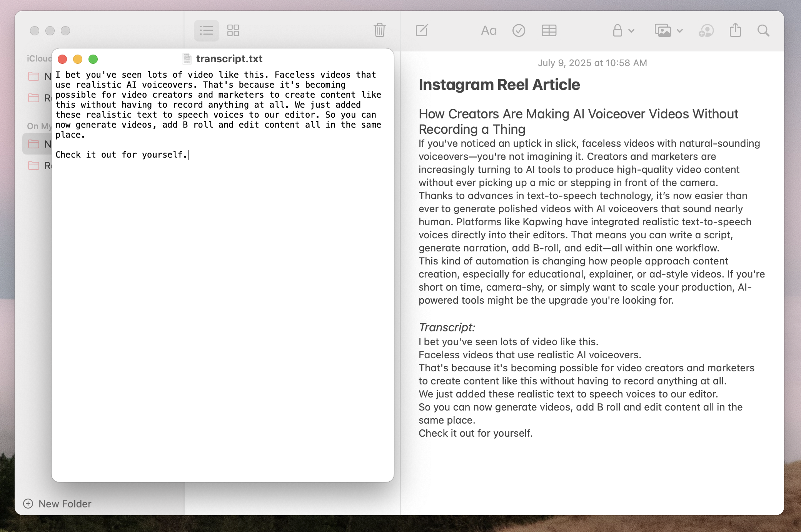Delete the current note with the trash icon
Screen dimensions: 801x532
(379, 30)
